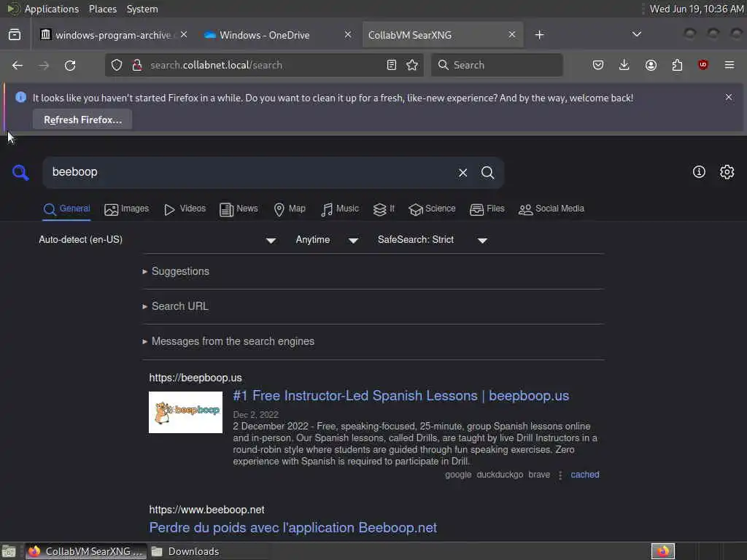This screenshot has width=747, height=560.
Task: Open Pocket save icon
Action: click(598, 65)
